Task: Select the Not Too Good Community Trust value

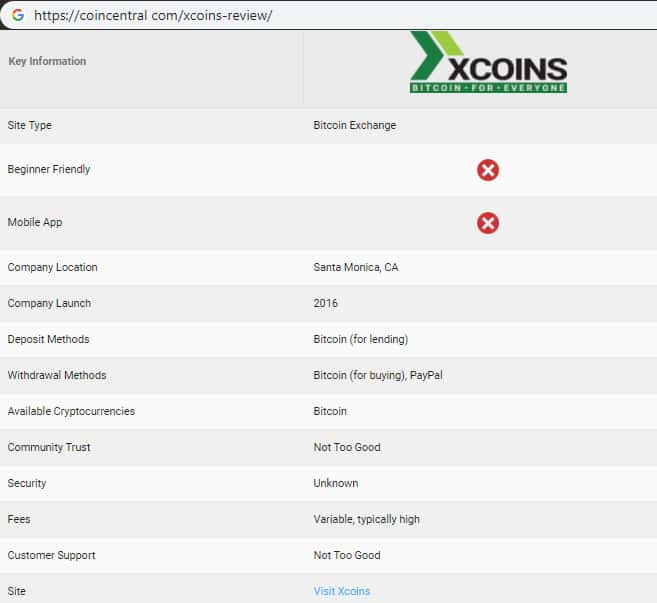Action: pos(347,447)
